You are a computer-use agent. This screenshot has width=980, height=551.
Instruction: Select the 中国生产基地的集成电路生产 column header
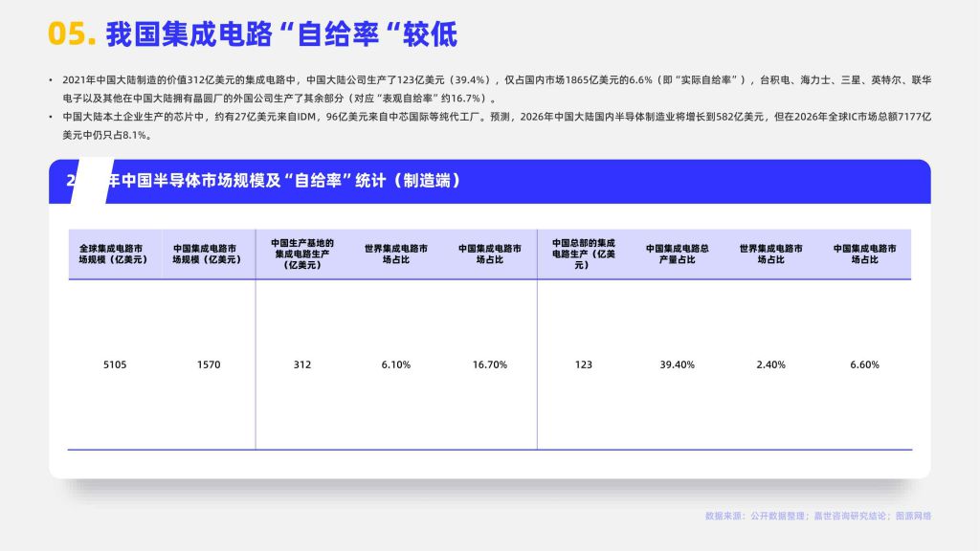click(301, 253)
